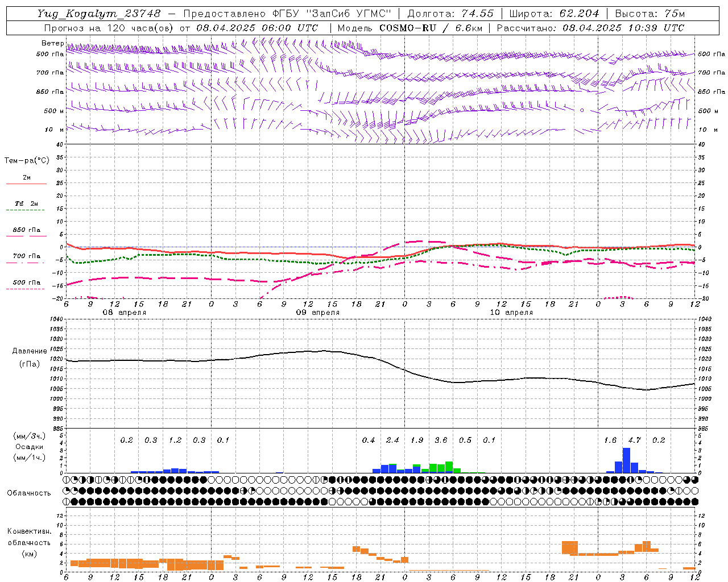Select the Высота: 75м elevation text
The height and width of the screenshot is (582, 728).
(650, 14)
